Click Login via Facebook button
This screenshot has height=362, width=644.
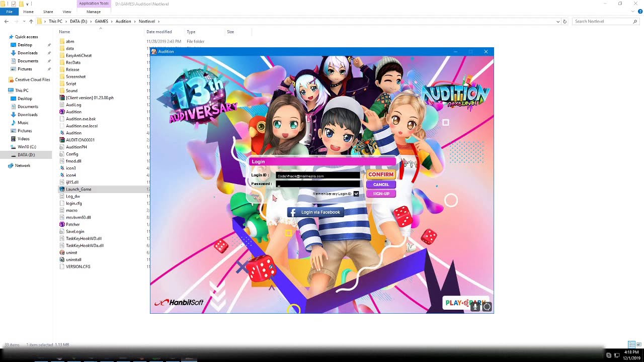(315, 212)
